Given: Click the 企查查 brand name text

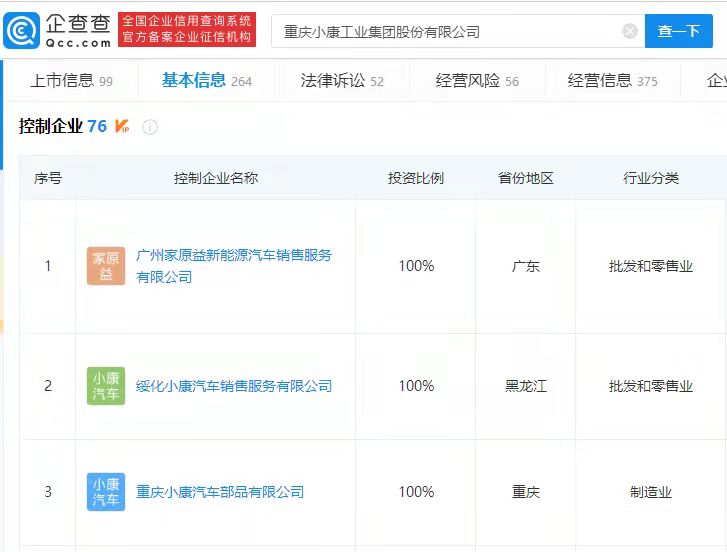Looking at the screenshot, I should [x=78, y=23].
